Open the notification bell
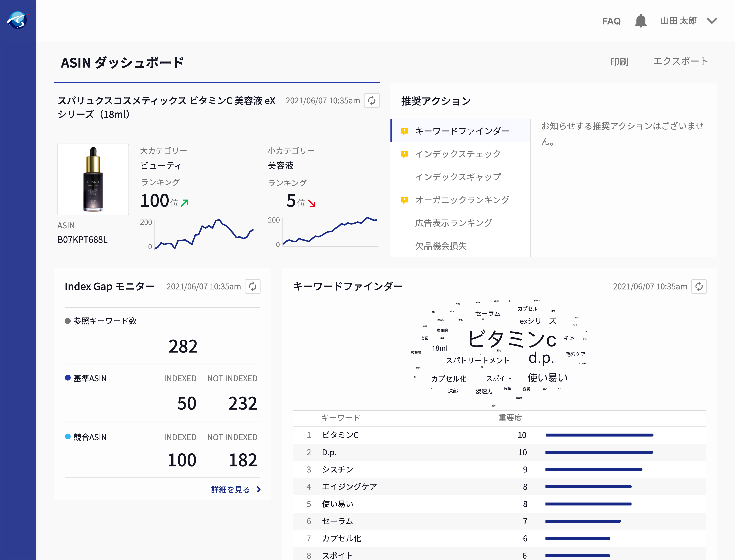 640,21
